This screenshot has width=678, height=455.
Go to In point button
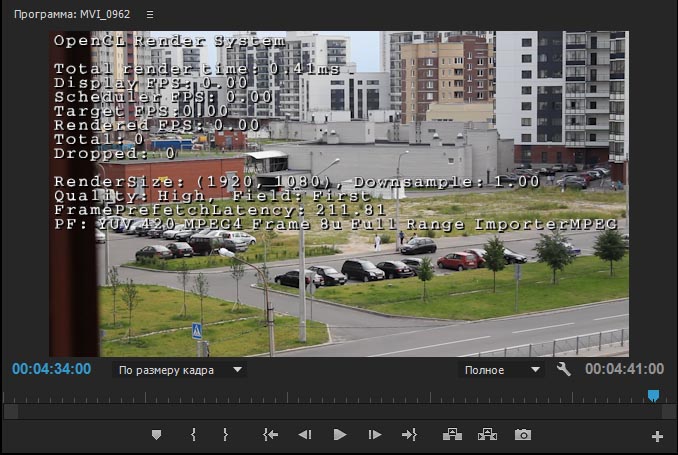pos(270,435)
